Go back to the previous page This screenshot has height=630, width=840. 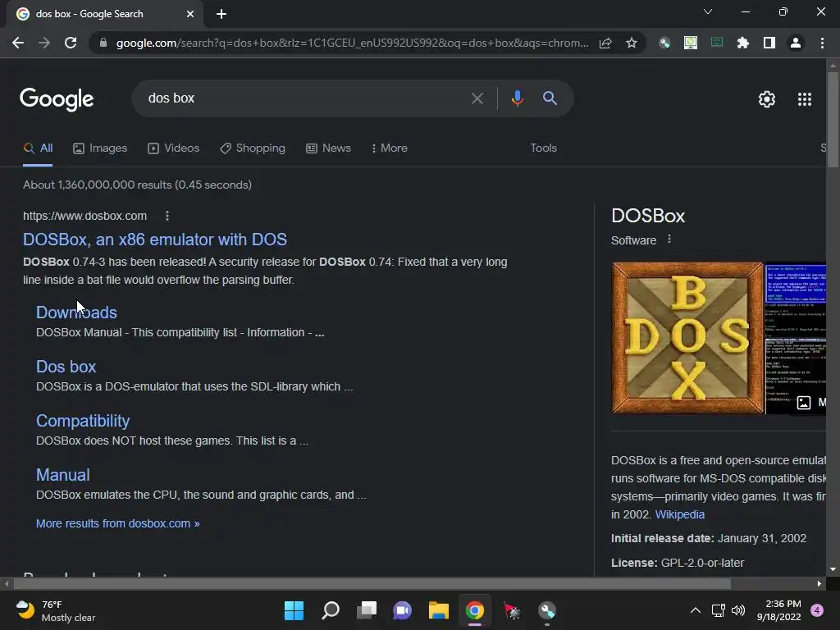[x=18, y=43]
